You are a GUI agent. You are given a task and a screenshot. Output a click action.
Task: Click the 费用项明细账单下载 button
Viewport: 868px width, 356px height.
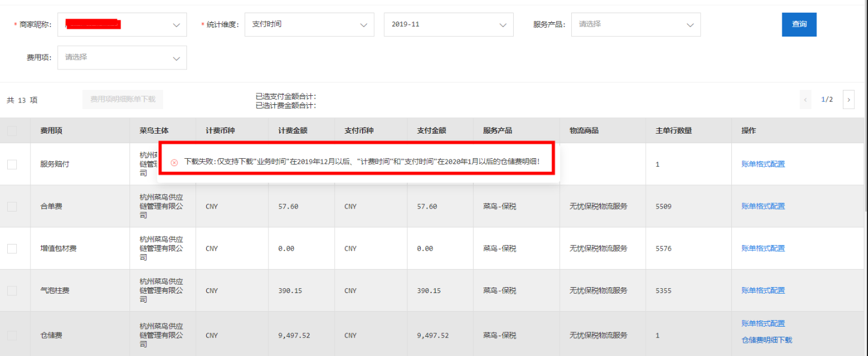tap(123, 99)
